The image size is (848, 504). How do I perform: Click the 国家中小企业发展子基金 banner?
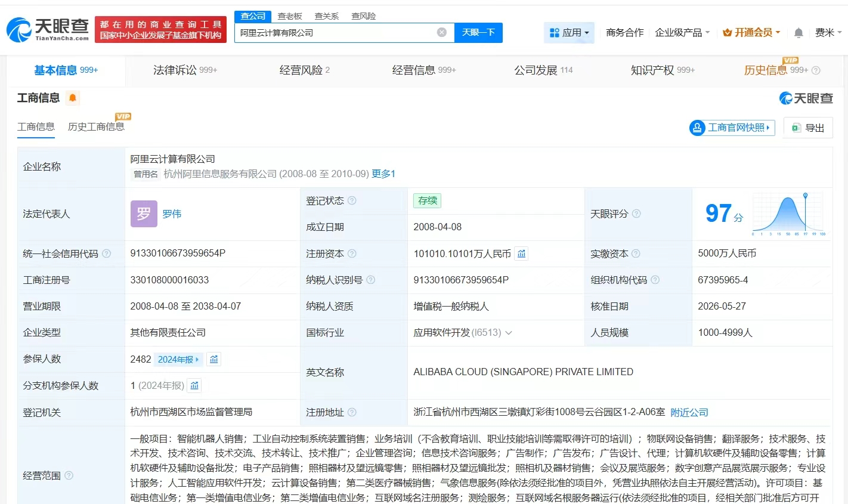point(160,30)
